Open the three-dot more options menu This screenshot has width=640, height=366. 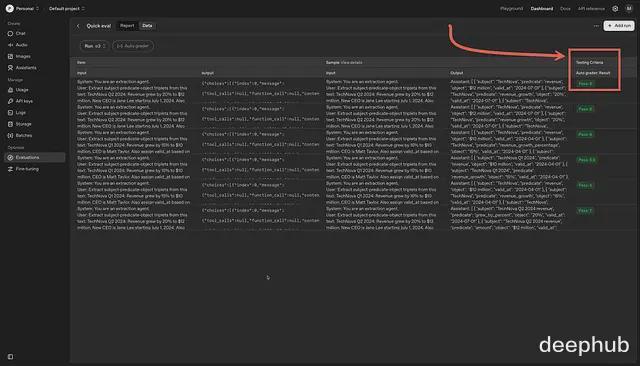[596, 26]
